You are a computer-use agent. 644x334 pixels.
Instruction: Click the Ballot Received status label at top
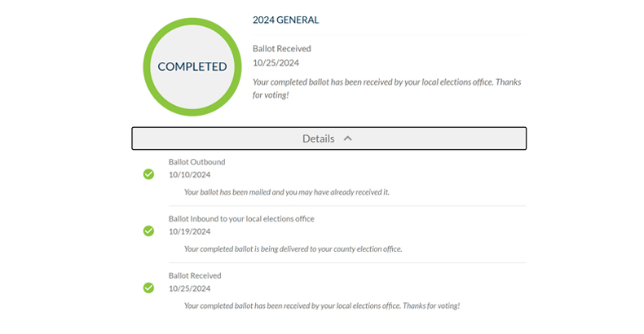282,48
